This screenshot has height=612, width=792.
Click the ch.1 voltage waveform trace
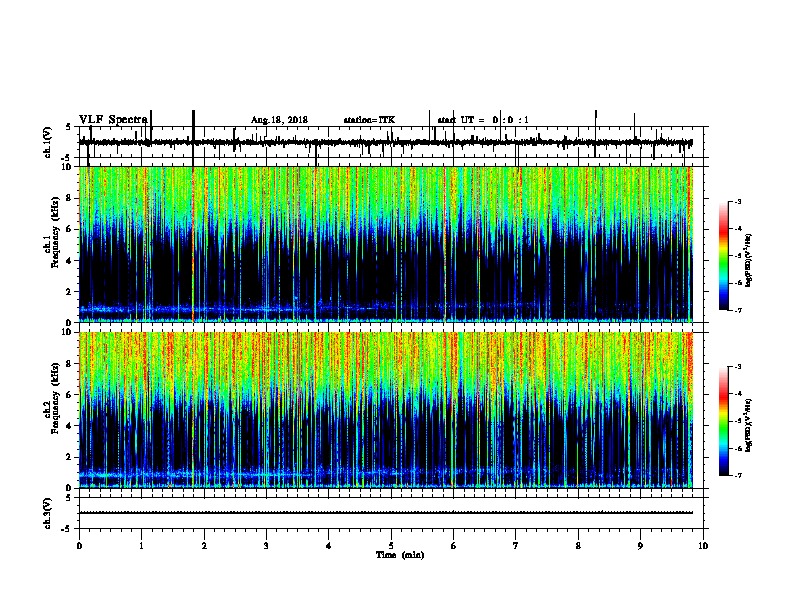pyautogui.click(x=385, y=143)
